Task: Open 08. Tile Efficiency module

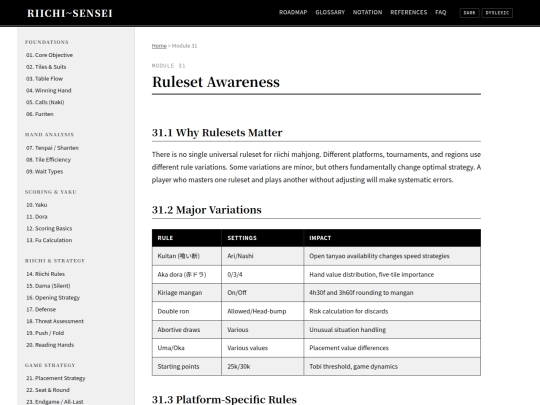Action: (x=48, y=159)
